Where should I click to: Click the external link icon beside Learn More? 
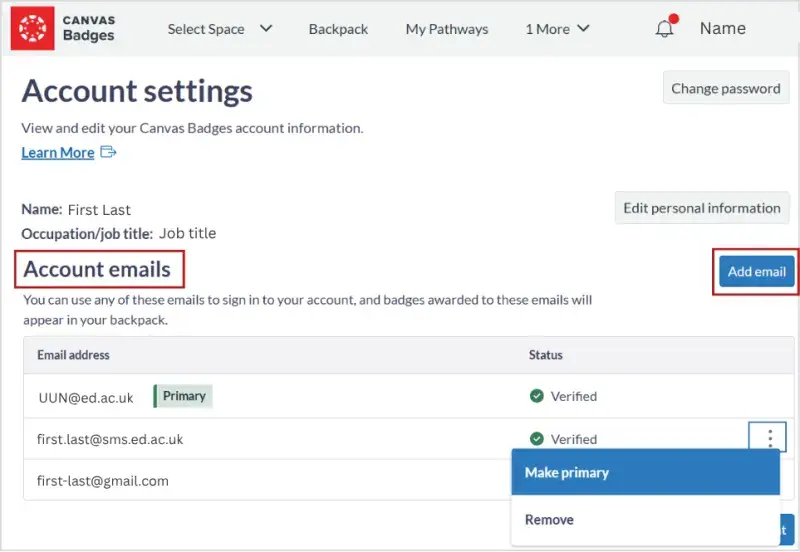tap(108, 152)
